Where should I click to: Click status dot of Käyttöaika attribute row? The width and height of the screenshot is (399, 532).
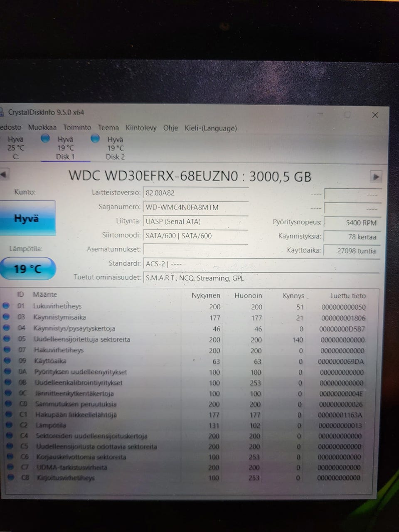coord(7,360)
